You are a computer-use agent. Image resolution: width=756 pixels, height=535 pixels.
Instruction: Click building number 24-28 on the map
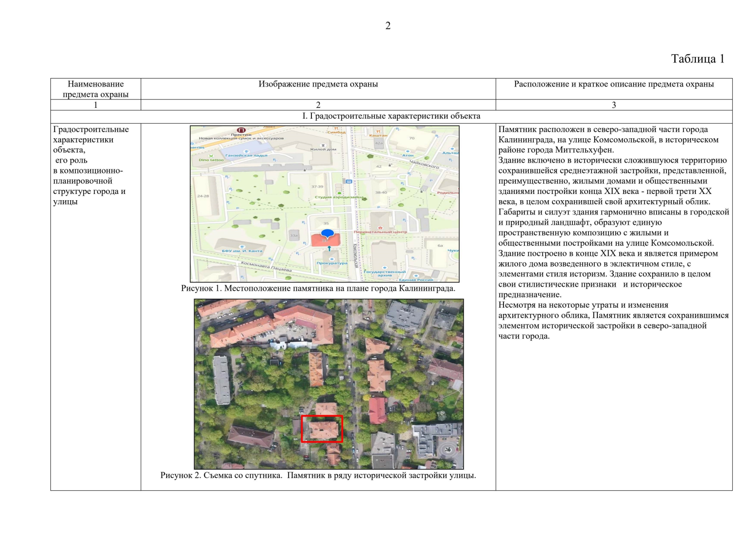pos(203,196)
